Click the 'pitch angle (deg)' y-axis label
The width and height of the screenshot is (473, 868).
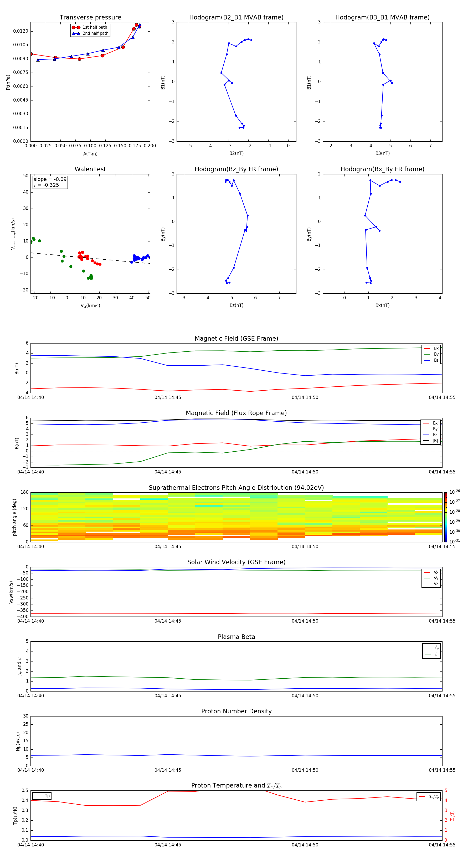(x=14, y=517)
